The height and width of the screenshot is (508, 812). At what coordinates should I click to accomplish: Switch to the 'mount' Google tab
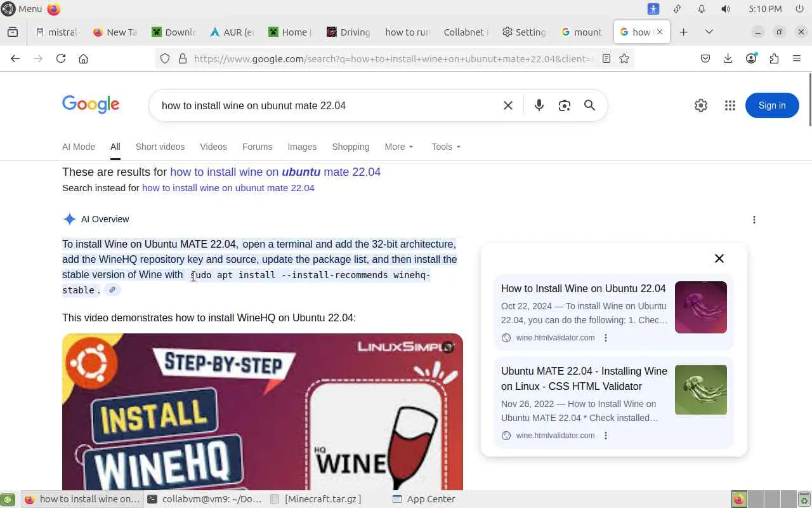point(582,32)
